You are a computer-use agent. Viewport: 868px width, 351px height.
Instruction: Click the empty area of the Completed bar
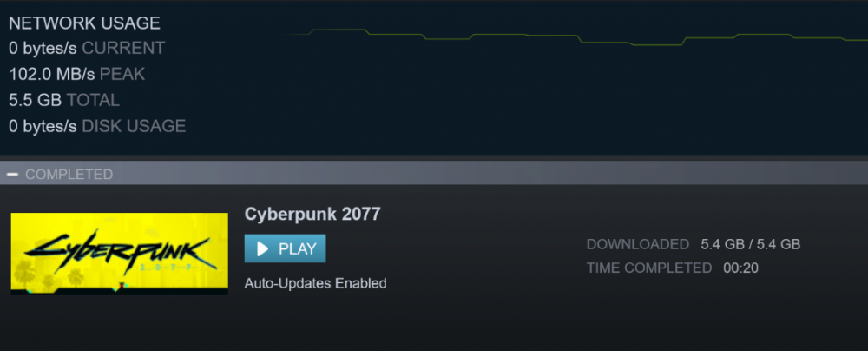[x=487, y=175]
